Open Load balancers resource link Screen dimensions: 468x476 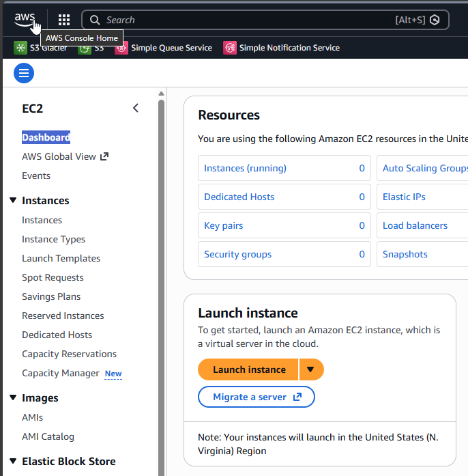click(415, 225)
